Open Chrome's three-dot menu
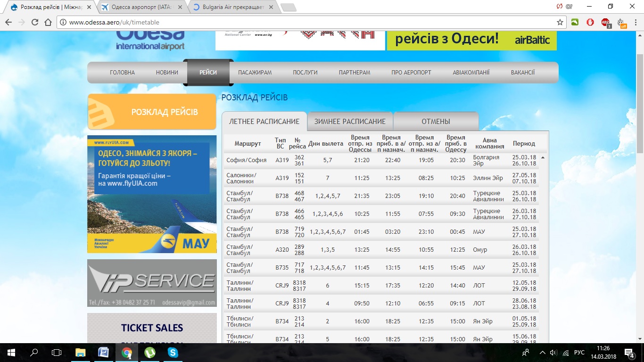 click(x=636, y=22)
